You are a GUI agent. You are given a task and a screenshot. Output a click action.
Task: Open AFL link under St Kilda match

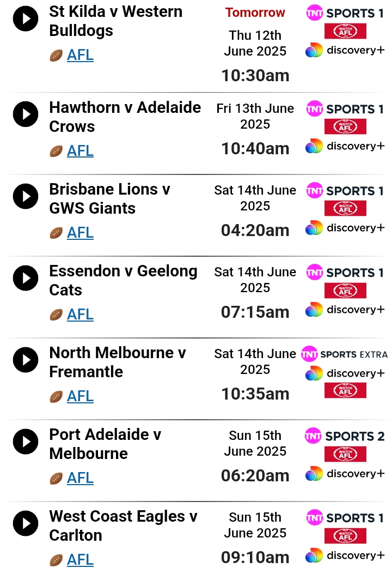(80, 55)
